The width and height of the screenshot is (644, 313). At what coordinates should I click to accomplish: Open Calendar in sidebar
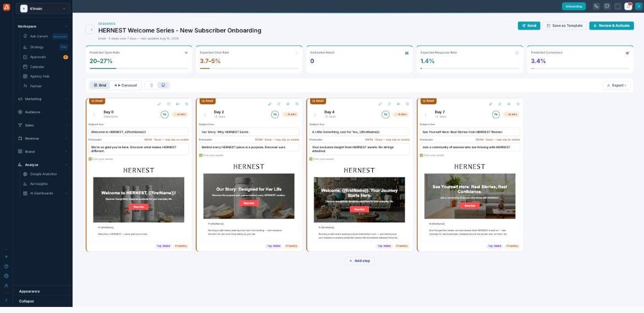45,67
